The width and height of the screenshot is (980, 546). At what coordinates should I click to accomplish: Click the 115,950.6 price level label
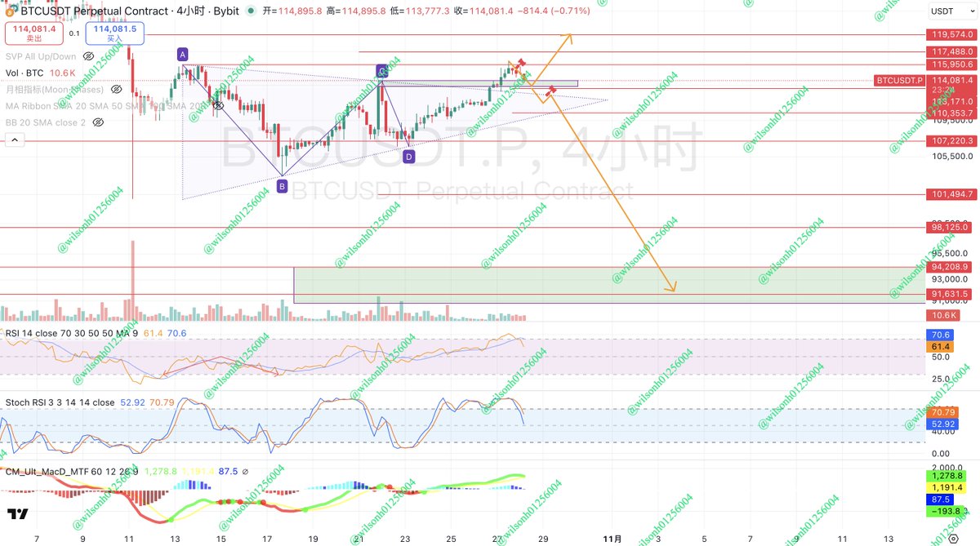tap(950, 64)
